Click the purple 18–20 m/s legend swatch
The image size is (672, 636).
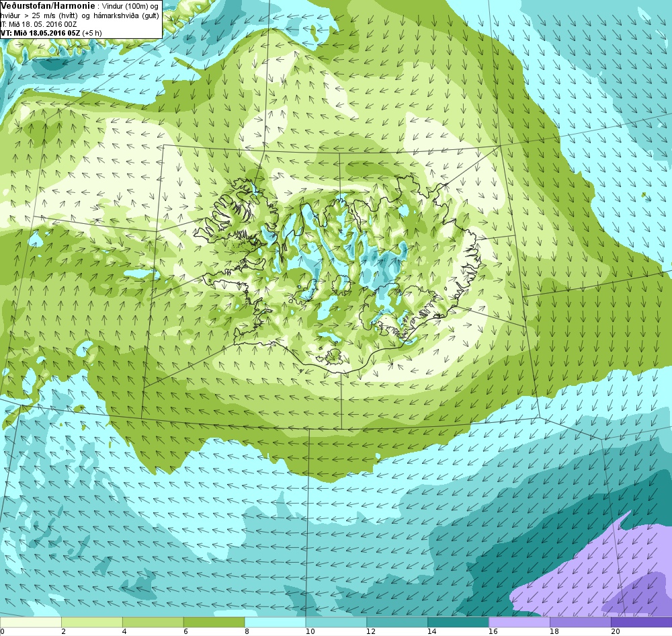[581, 622]
